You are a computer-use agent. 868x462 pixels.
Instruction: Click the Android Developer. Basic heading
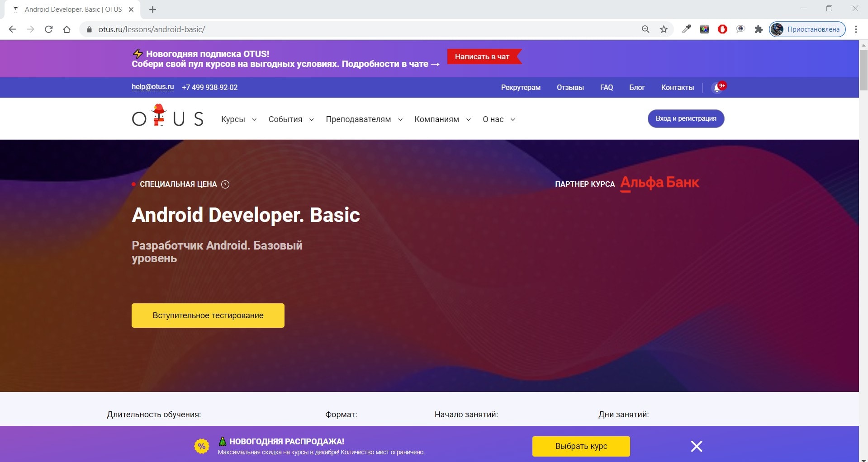246,215
